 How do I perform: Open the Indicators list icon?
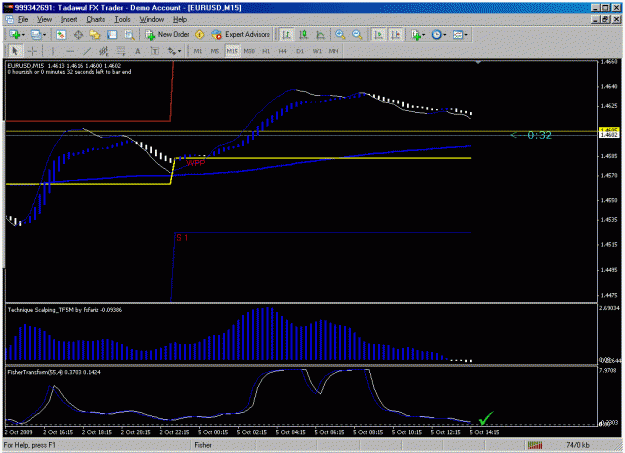[x=416, y=35]
